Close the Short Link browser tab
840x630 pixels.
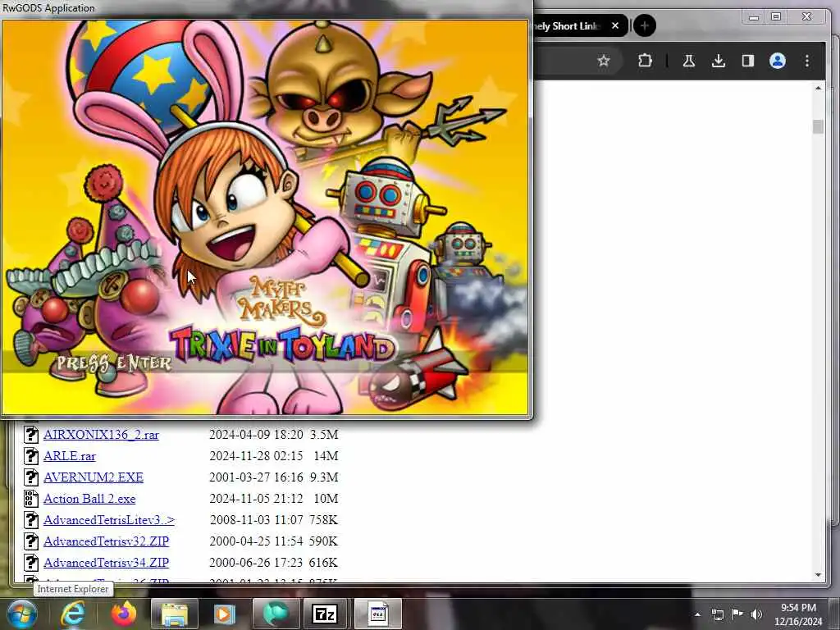[615, 25]
